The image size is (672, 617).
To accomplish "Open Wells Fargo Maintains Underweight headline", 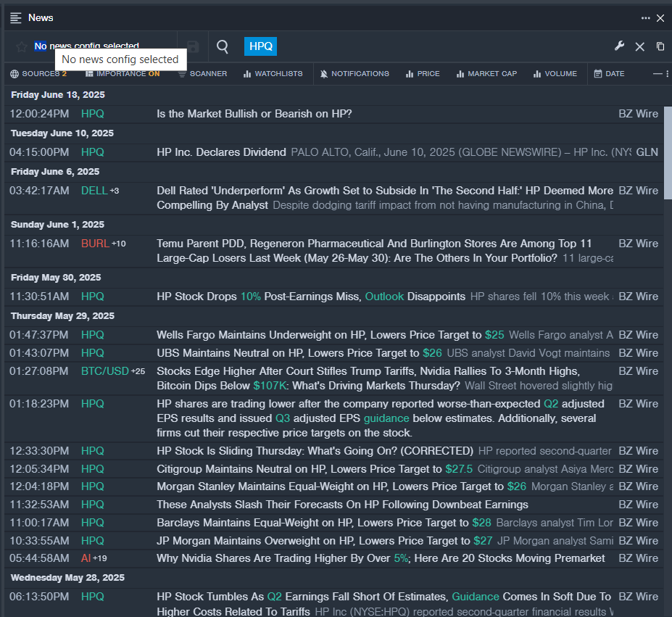I will (x=331, y=335).
